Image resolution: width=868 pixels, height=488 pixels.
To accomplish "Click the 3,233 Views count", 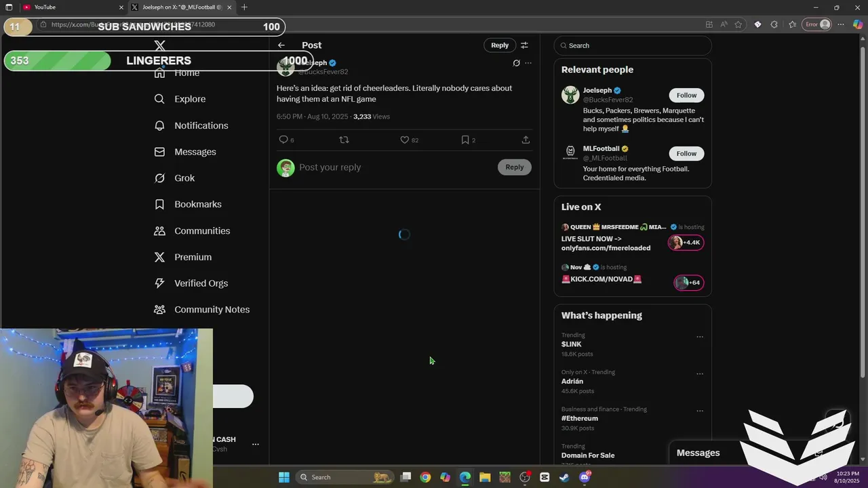I will pyautogui.click(x=372, y=117).
